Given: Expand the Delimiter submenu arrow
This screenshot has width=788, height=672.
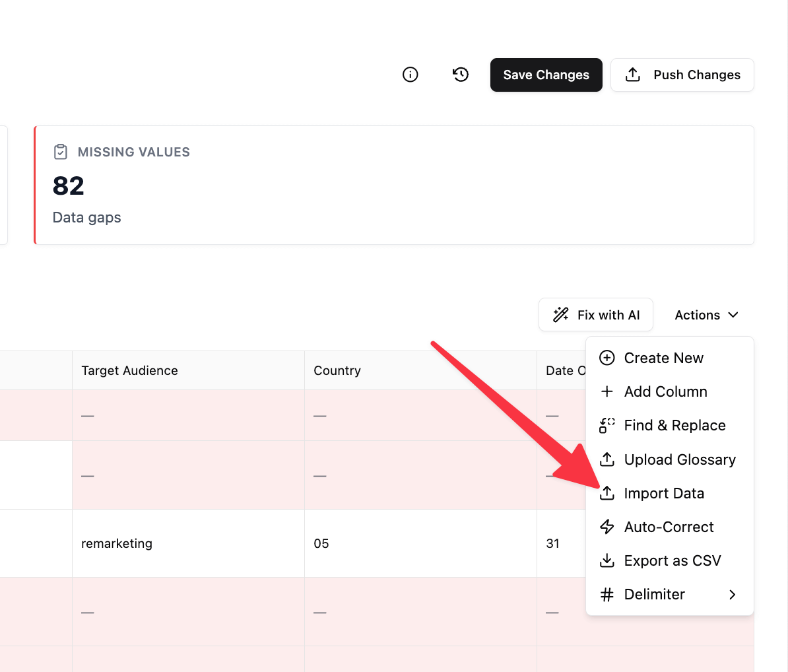Looking at the screenshot, I should [x=732, y=594].
